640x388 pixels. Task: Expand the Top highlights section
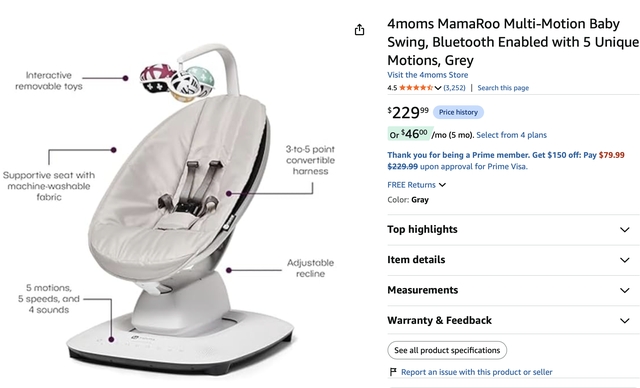(x=513, y=230)
